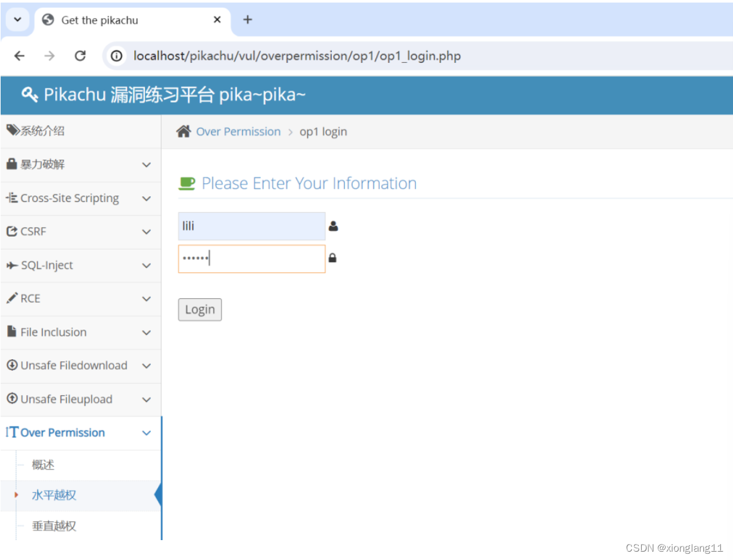Open the Unsafe Filedownload menu
This screenshot has width=733, height=560.
pyautogui.click(x=81, y=366)
